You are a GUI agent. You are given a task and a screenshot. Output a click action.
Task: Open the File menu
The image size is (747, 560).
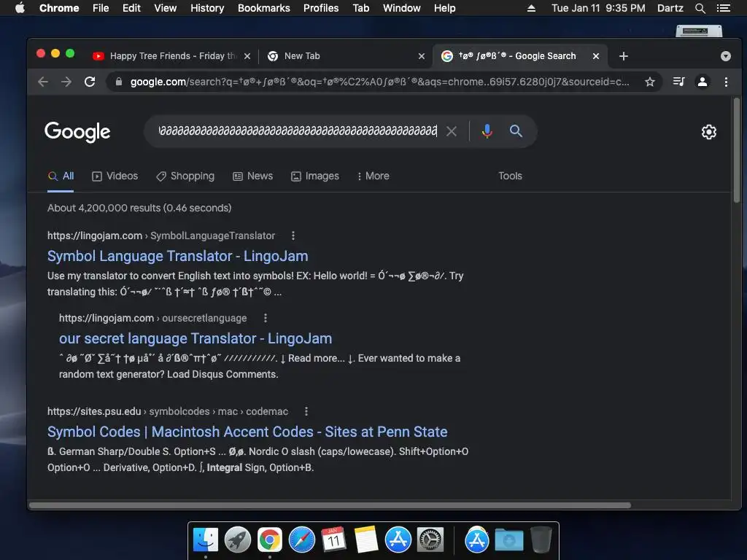[101, 8]
